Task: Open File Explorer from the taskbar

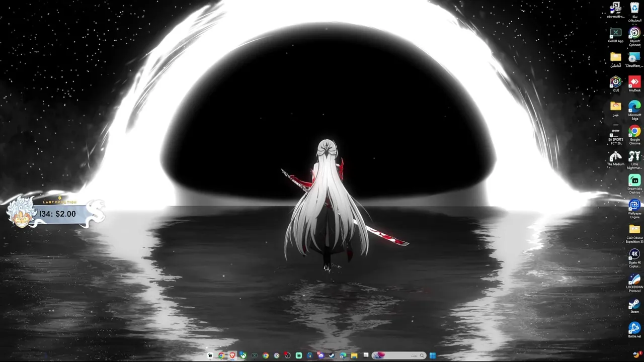Action: click(x=354, y=355)
